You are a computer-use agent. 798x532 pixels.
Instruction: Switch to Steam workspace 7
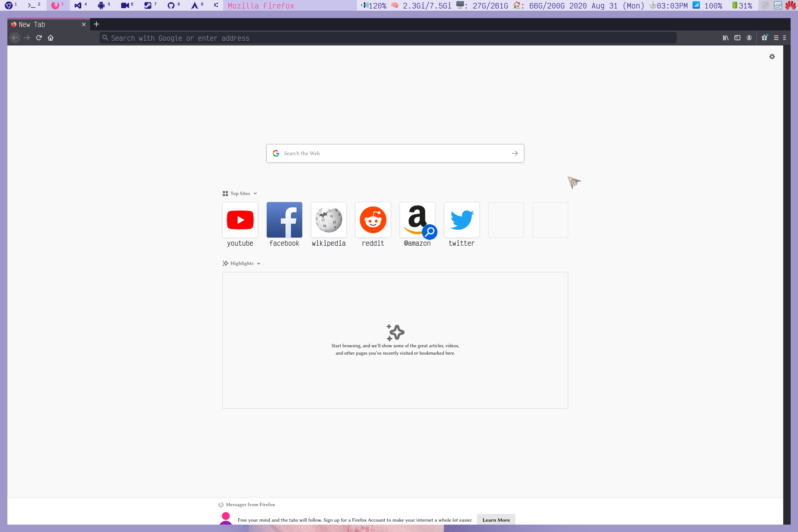tap(150, 5)
